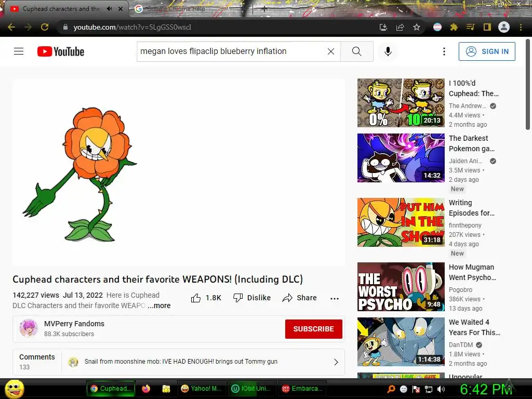Open I 100%'d Cuphead video thumbnail
This screenshot has height=399, width=532.
[x=401, y=103]
